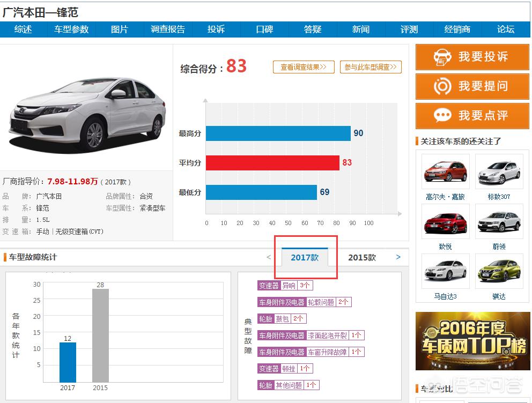Click 查看调查结果 button
The height and width of the screenshot is (403, 532).
pyautogui.click(x=304, y=67)
